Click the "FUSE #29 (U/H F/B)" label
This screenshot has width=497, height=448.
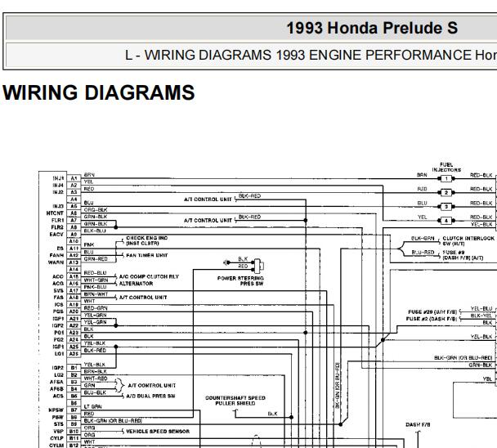pyautogui.click(x=432, y=312)
